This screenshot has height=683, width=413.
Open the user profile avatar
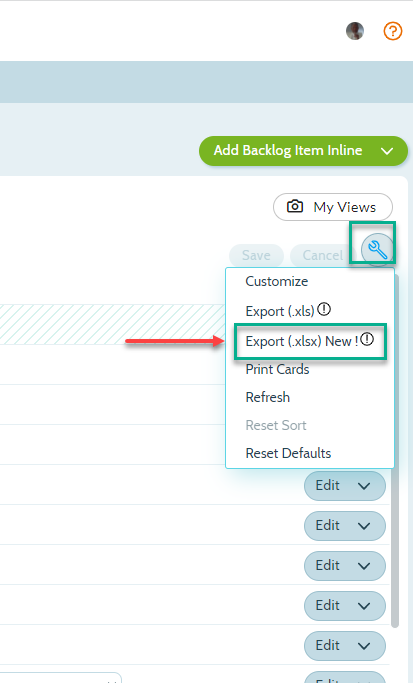pyautogui.click(x=355, y=31)
